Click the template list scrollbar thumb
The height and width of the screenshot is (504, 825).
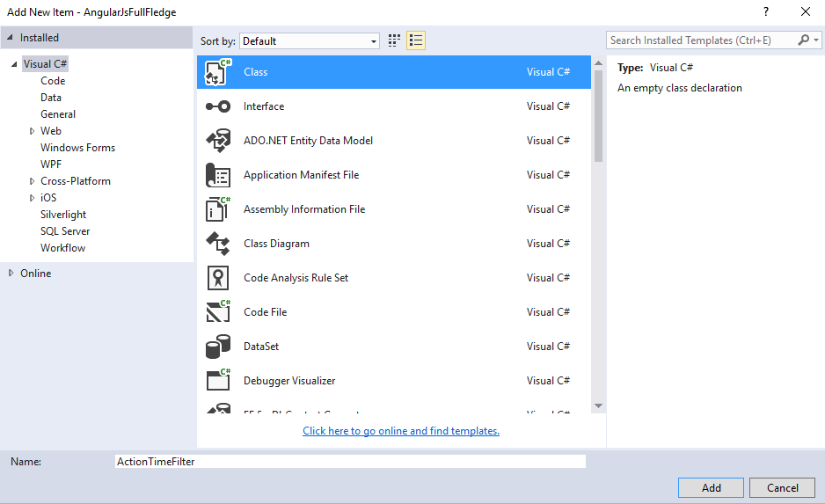598,116
